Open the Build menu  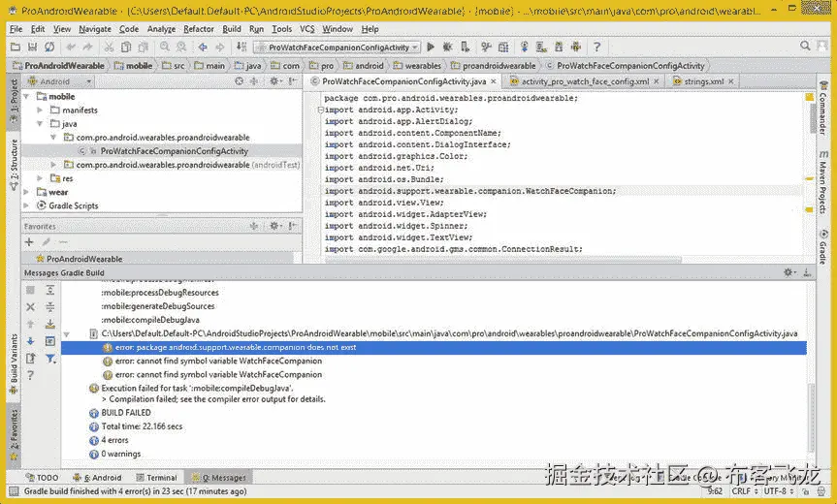[x=232, y=29]
